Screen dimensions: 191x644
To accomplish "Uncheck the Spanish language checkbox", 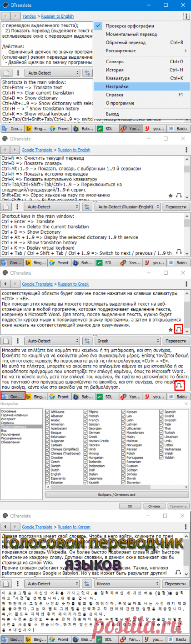I will pyautogui.click(x=162, y=411).
